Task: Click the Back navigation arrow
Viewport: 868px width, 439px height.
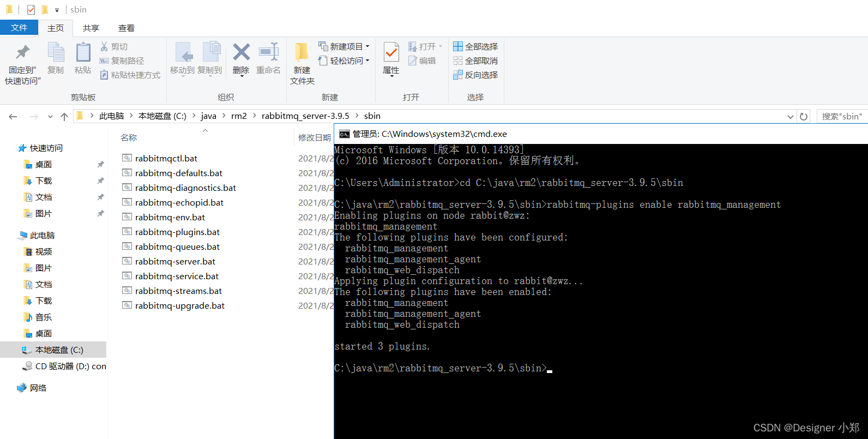Action: tap(13, 117)
